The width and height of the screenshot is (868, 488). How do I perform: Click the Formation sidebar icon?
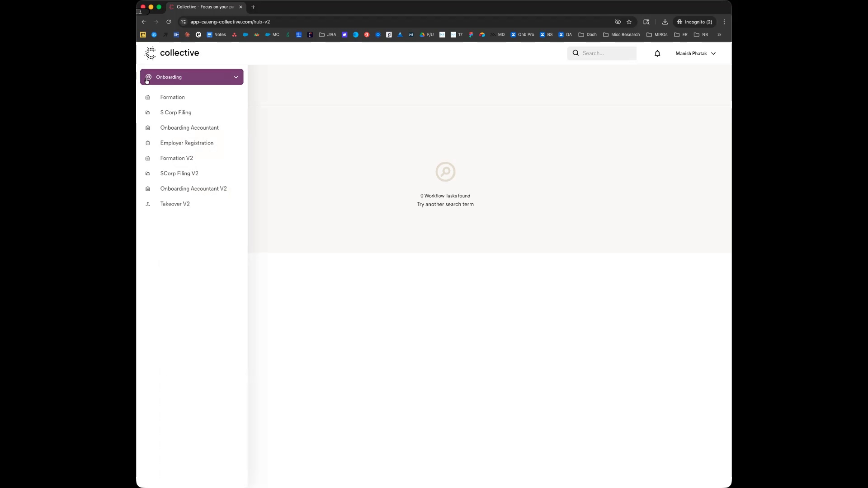tap(148, 98)
